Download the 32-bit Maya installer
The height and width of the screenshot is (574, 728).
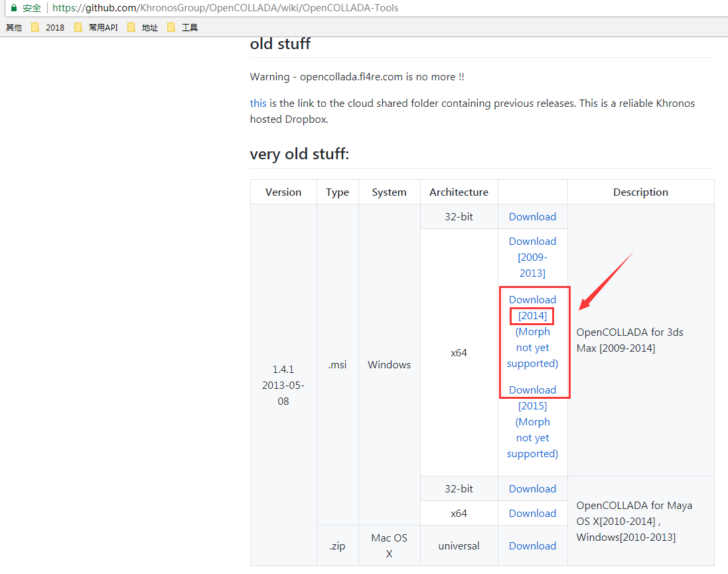[532, 488]
